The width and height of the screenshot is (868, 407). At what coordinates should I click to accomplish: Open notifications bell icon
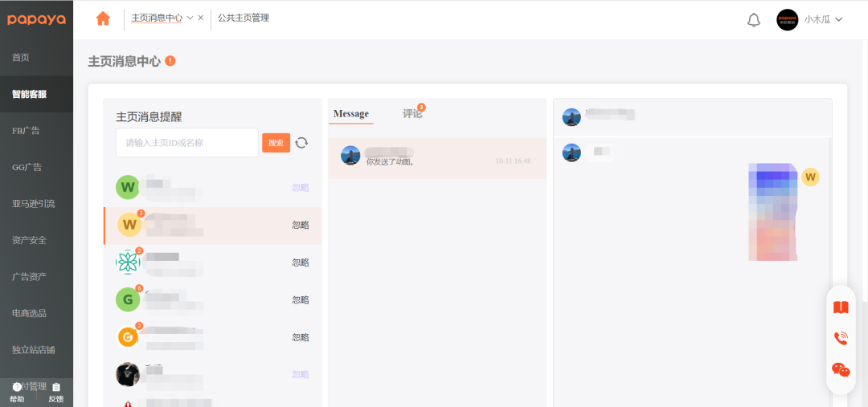753,20
